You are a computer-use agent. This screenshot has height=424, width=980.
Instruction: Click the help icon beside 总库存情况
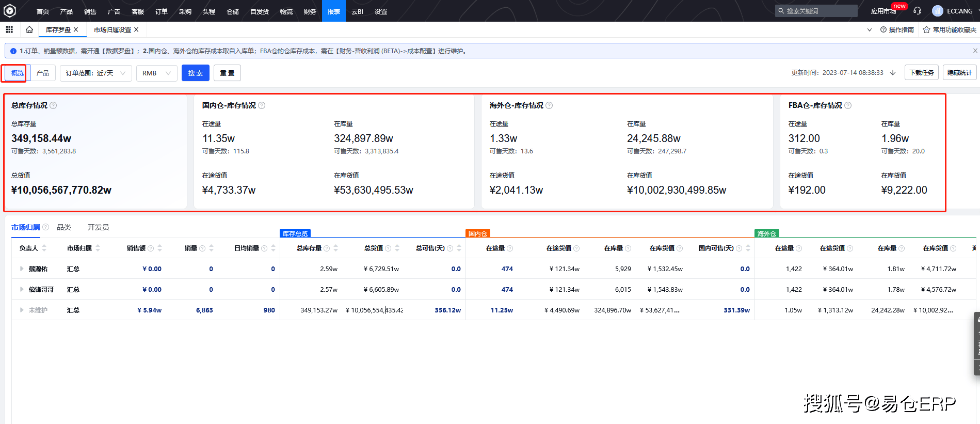[x=53, y=105]
